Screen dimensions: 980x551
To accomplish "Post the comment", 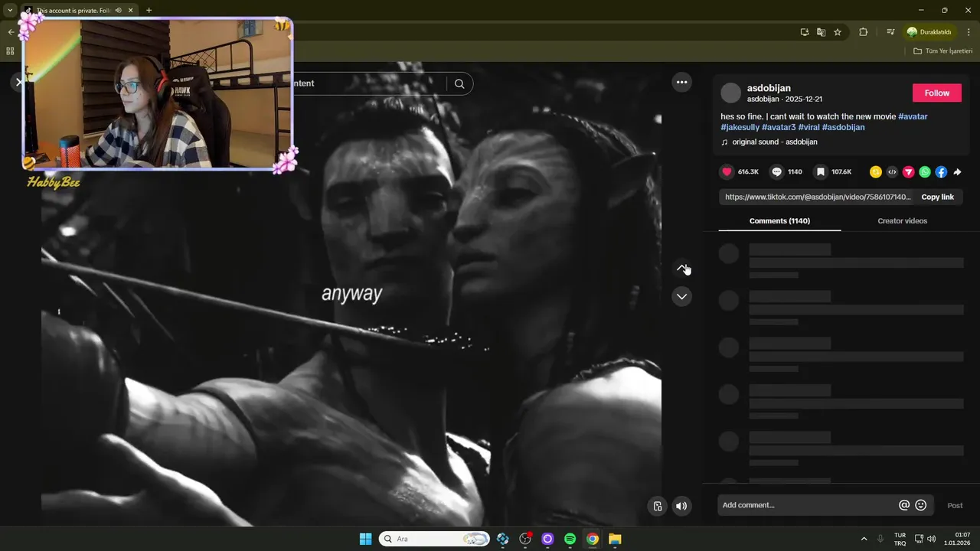I will click(x=955, y=505).
